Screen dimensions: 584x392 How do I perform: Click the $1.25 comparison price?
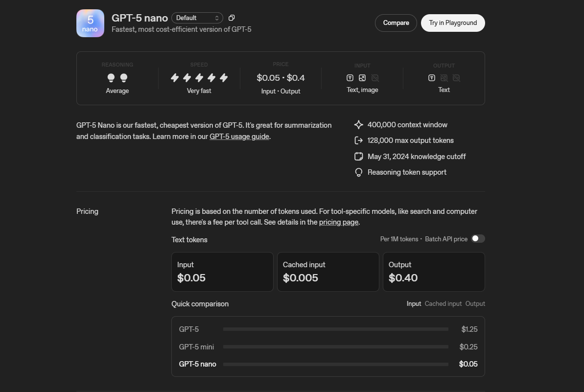click(x=469, y=329)
